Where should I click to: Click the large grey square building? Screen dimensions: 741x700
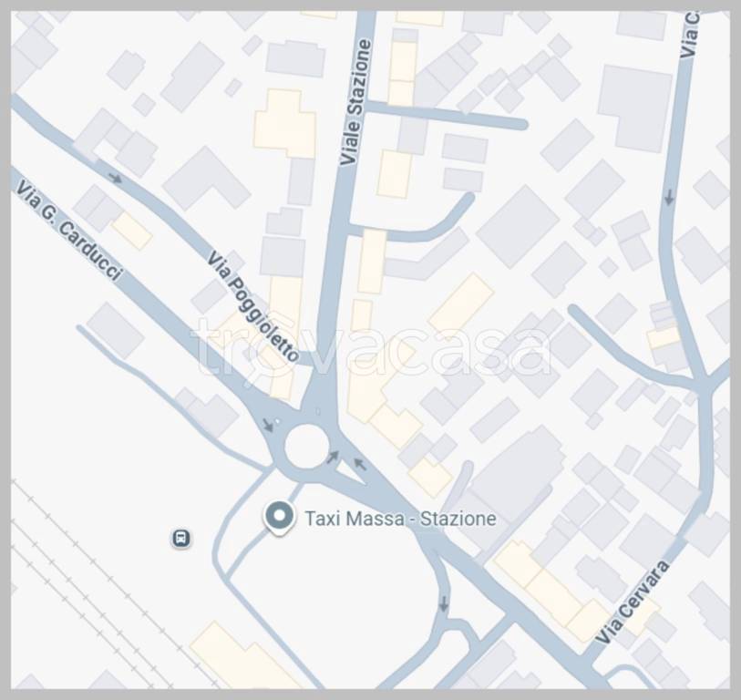518,226
